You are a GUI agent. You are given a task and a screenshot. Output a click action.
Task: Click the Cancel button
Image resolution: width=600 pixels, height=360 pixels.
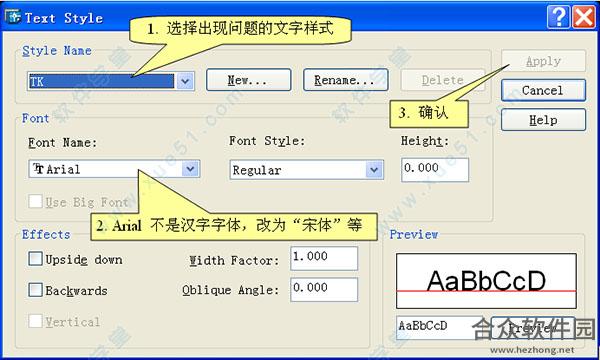coord(543,90)
